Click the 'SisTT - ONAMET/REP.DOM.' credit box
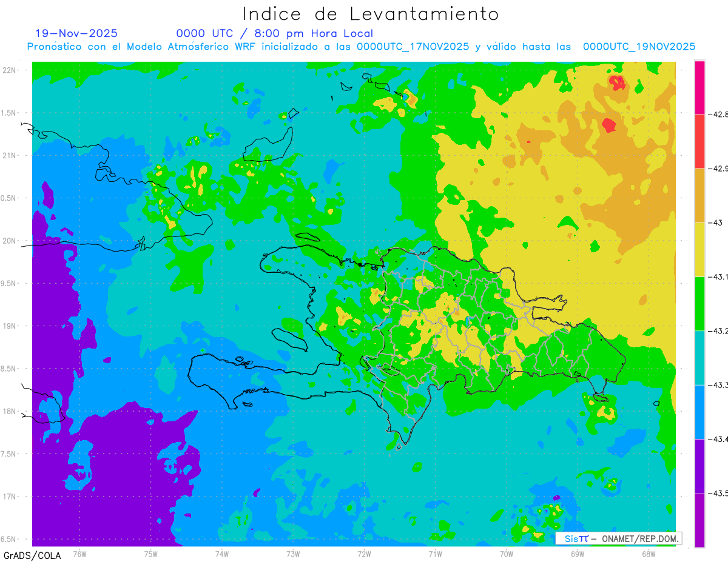Screen dimensions: 728x562 pos(619,538)
